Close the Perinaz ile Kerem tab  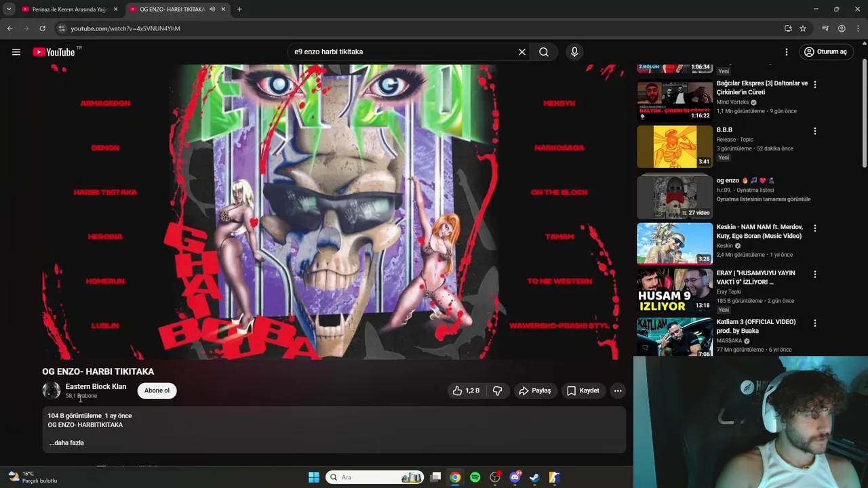[x=115, y=9]
